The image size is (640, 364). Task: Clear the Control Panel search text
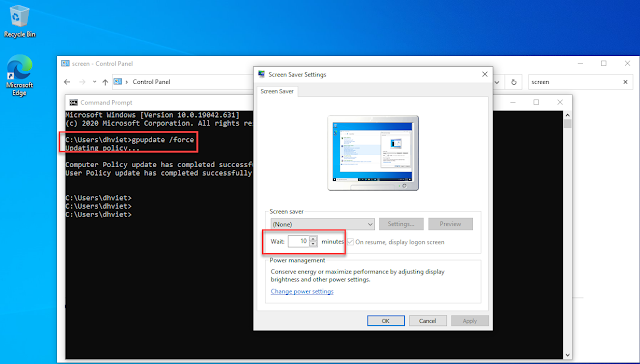pyautogui.click(x=625, y=82)
